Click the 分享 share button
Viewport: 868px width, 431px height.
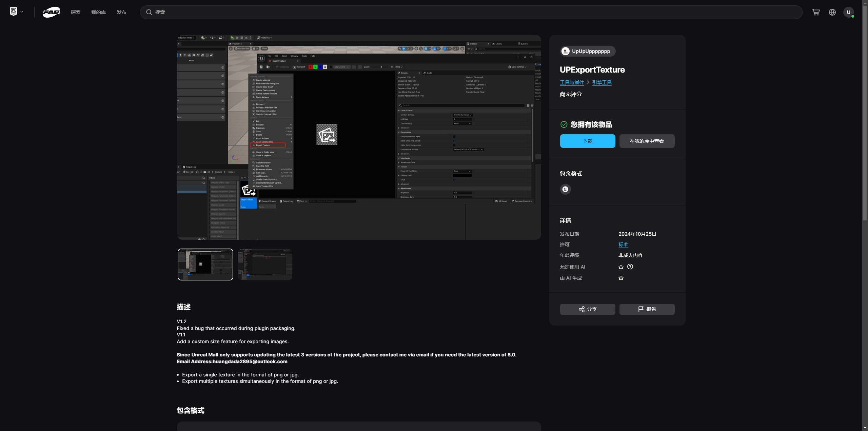click(x=587, y=309)
